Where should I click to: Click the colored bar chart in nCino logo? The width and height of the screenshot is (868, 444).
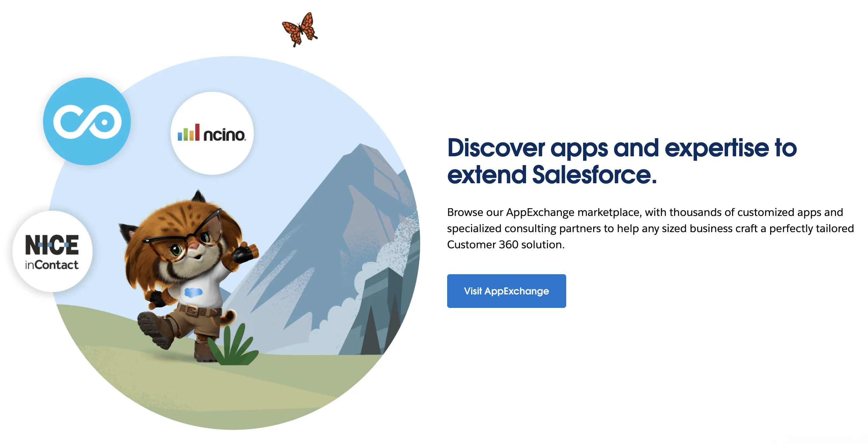189,132
